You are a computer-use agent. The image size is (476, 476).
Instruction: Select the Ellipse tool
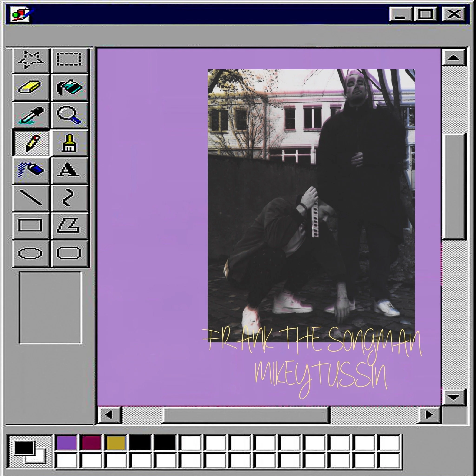tap(30, 253)
